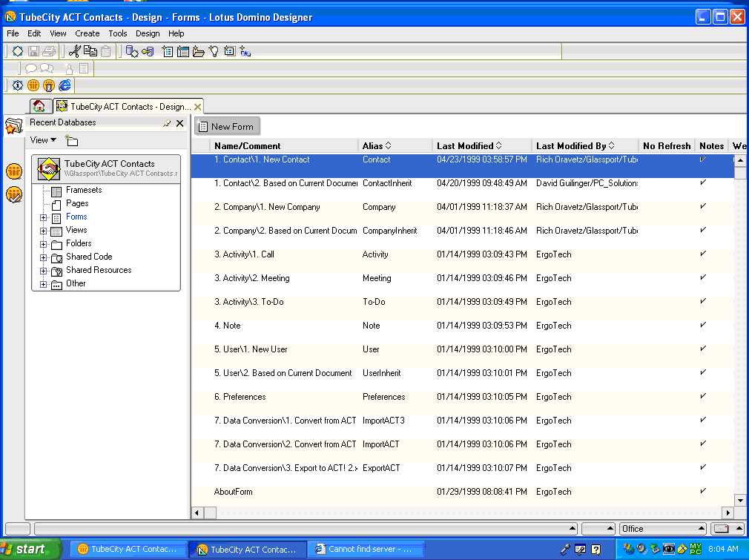Pin the Recent Databases pane

pyautogui.click(x=167, y=123)
